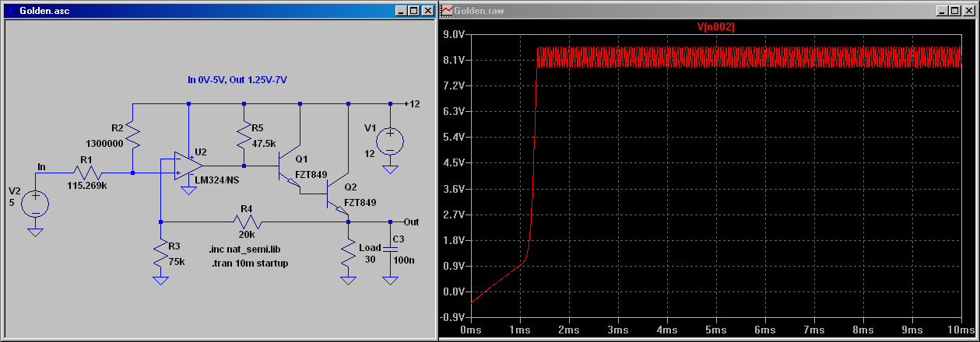The height and width of the screenshot is (342, 980).
Task: Click the 5ms time axis label
Action: tap(717, 330)
